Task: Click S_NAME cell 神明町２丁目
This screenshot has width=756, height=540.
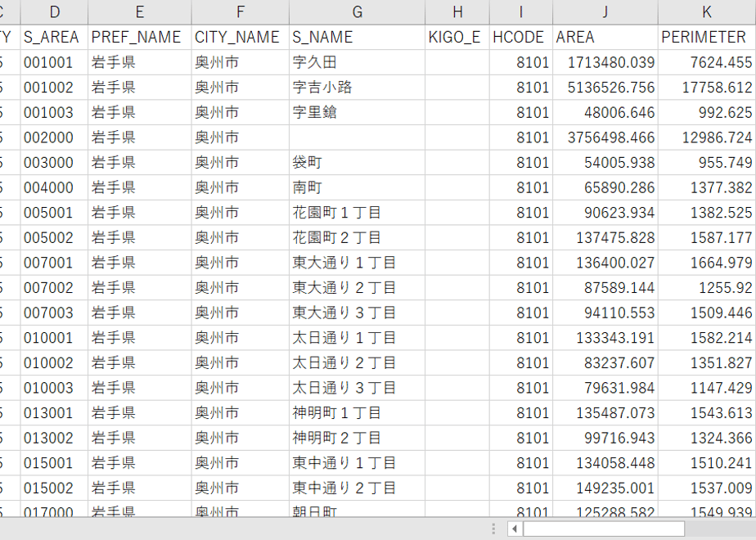Action: point(358,439)
